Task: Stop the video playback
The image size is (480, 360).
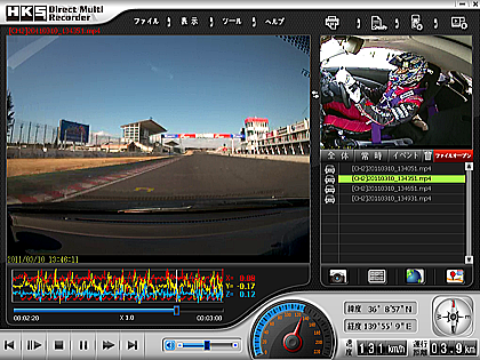Action: click(x=59, y=345)
